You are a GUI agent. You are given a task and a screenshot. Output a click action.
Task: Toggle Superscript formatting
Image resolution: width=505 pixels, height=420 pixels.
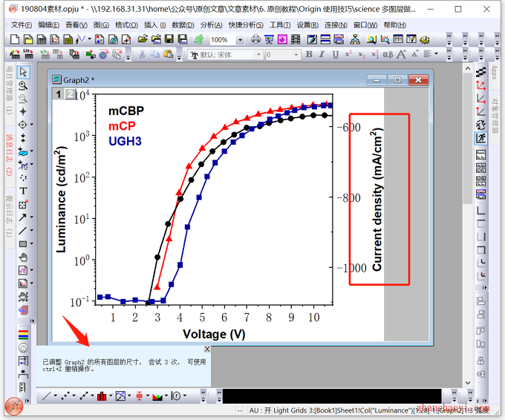(x=348, y=54)
